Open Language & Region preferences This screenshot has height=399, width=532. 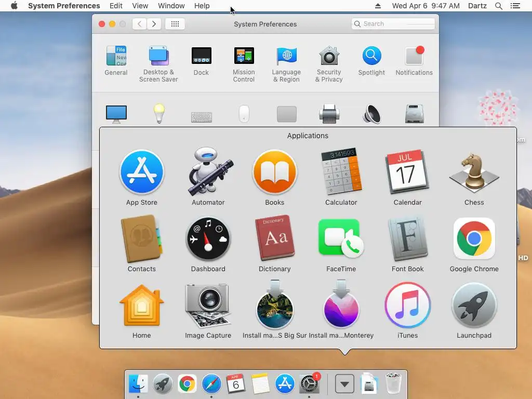pyautogui.click(x=286, y=64)
